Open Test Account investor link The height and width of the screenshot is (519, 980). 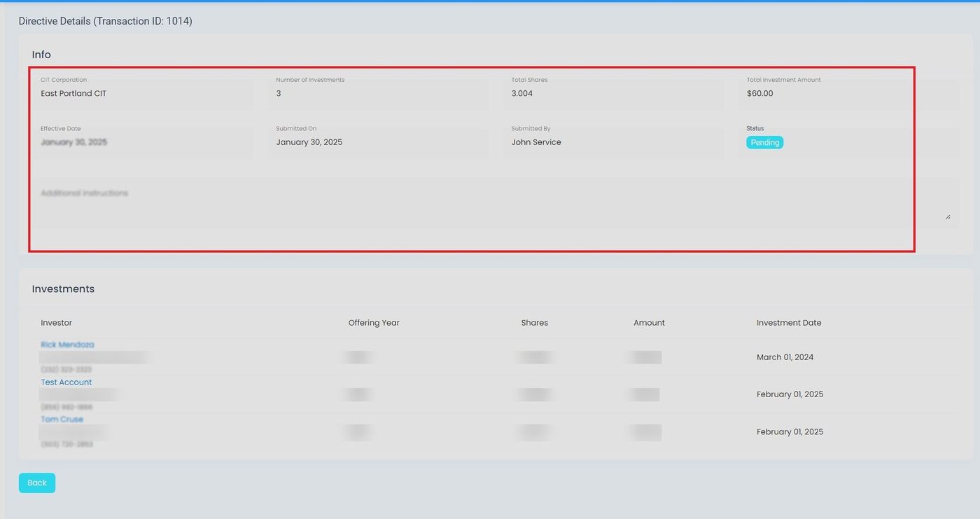(66, 382)
